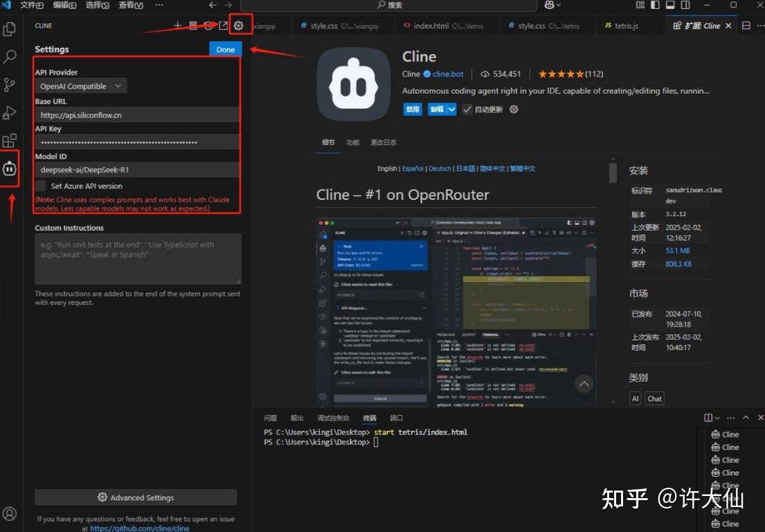Open the API Provider dropdown
The width and height of the screenshot is (765, 532).
point(80,85)
